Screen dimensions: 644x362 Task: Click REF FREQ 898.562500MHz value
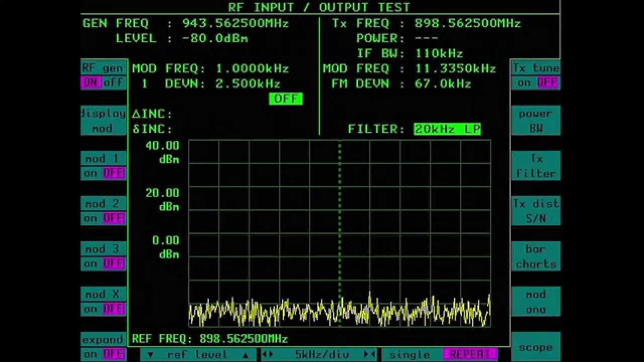(x=244, y=339)
